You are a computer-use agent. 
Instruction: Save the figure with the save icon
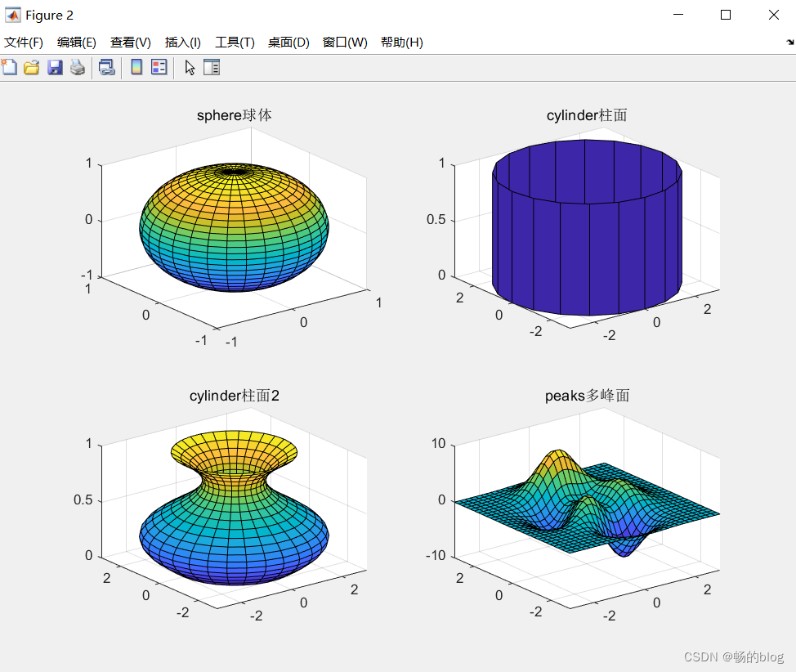tap(55, 67)
